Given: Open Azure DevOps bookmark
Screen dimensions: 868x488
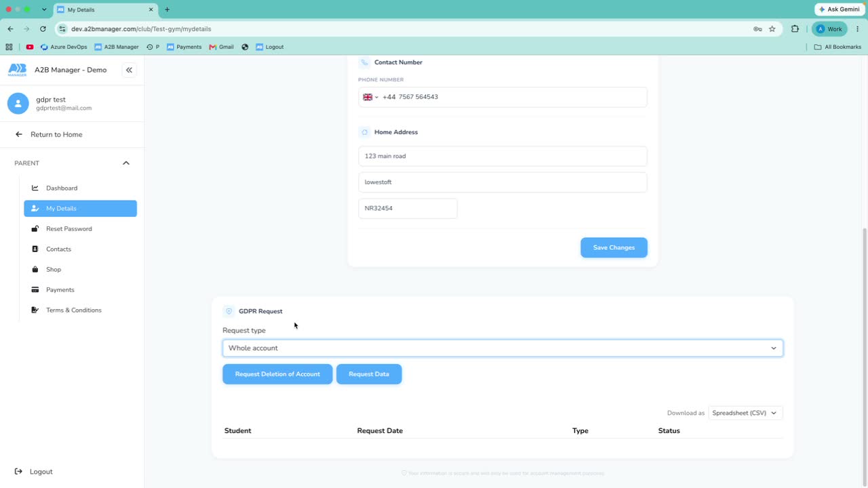Looking at the screenshot, I should point(64,47).
